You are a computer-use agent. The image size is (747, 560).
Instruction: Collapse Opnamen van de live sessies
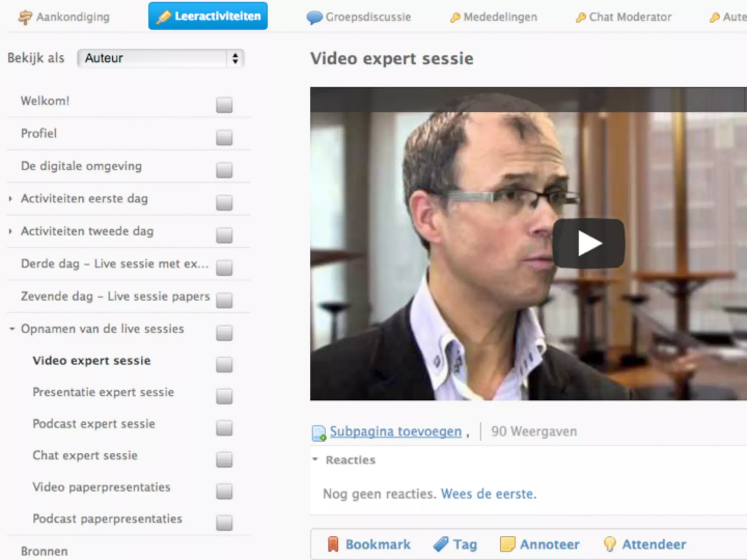[12, 329]
